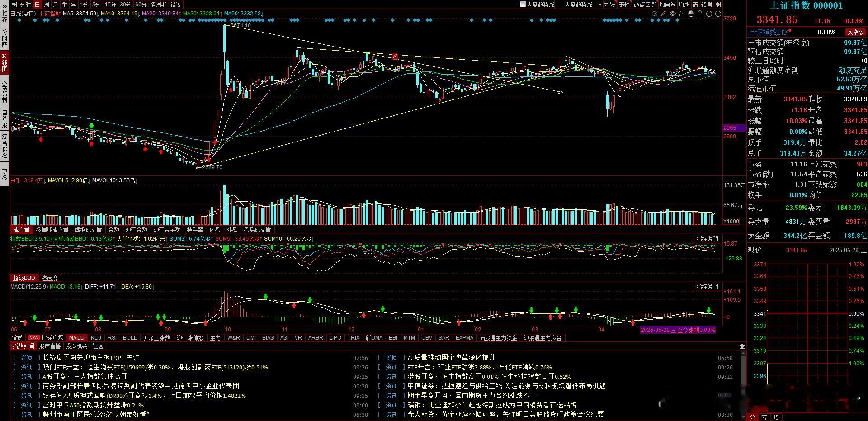
Task: Toggle the chart lock icon
Action: [x=700, y=14]
